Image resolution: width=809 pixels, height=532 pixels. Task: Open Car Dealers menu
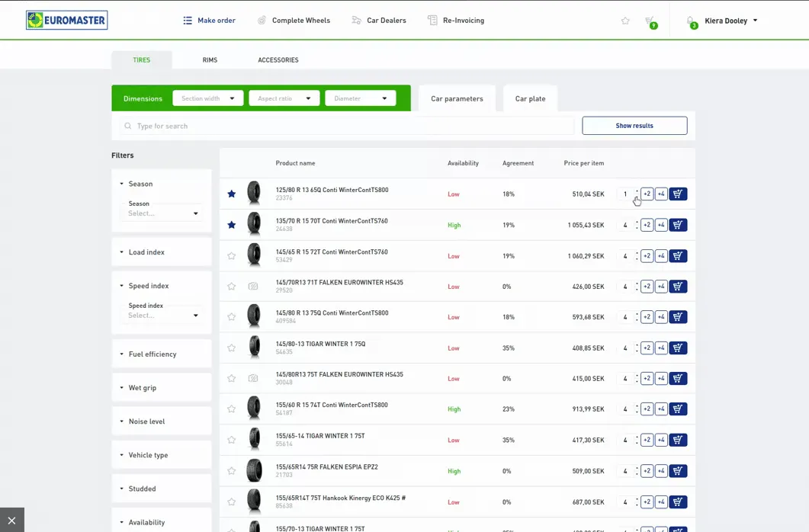(379, 21)
